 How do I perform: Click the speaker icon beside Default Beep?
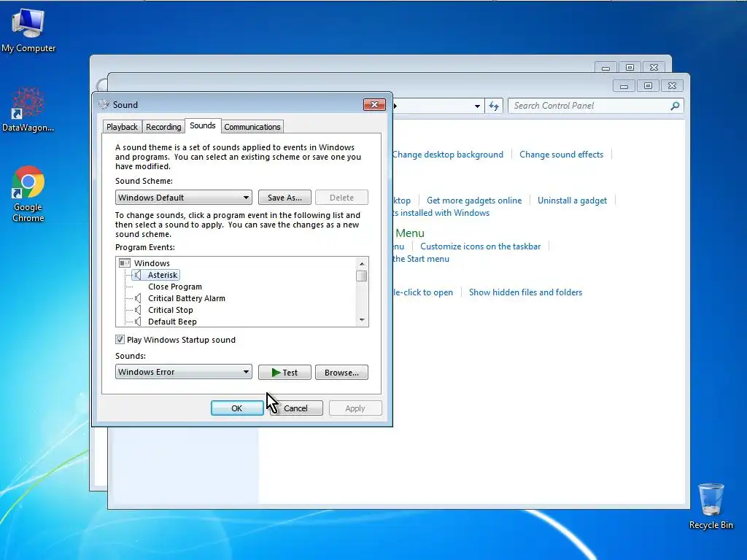138,322
